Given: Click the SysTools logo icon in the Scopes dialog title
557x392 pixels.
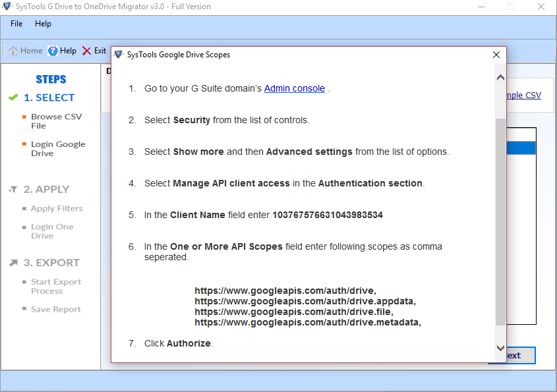Looking at the screenshot, I should pos(119,54).
